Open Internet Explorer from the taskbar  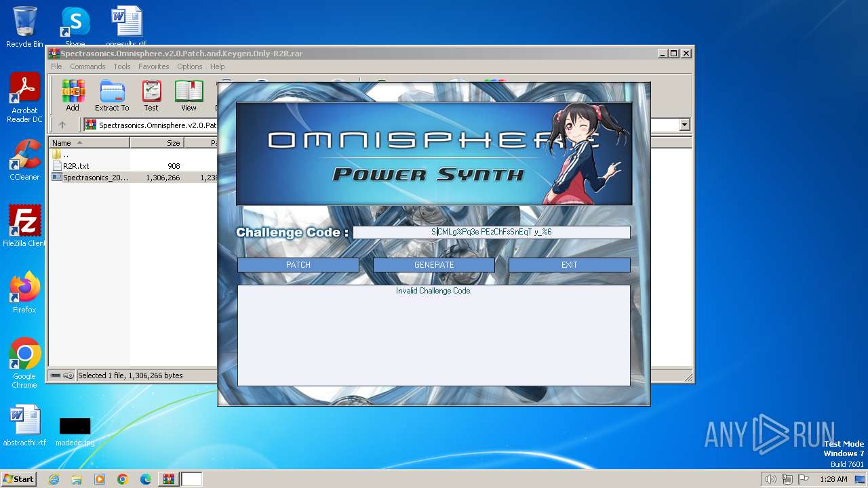click(54, 479)
